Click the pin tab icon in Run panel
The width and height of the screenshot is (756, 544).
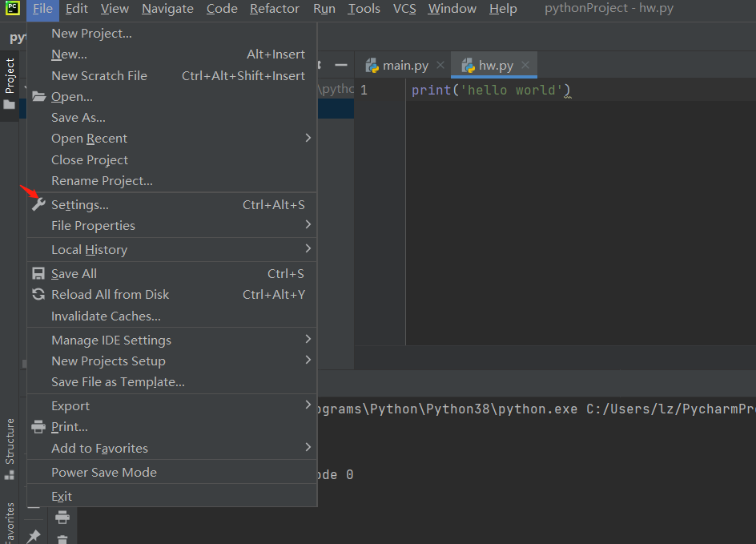pyautogui.click(x=34, y=536)
